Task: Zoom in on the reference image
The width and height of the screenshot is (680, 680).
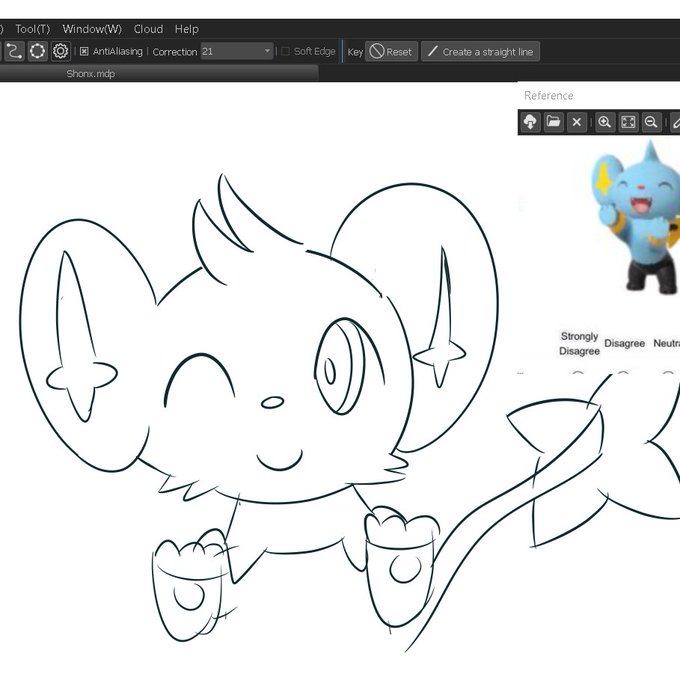Action: [605, 122]
